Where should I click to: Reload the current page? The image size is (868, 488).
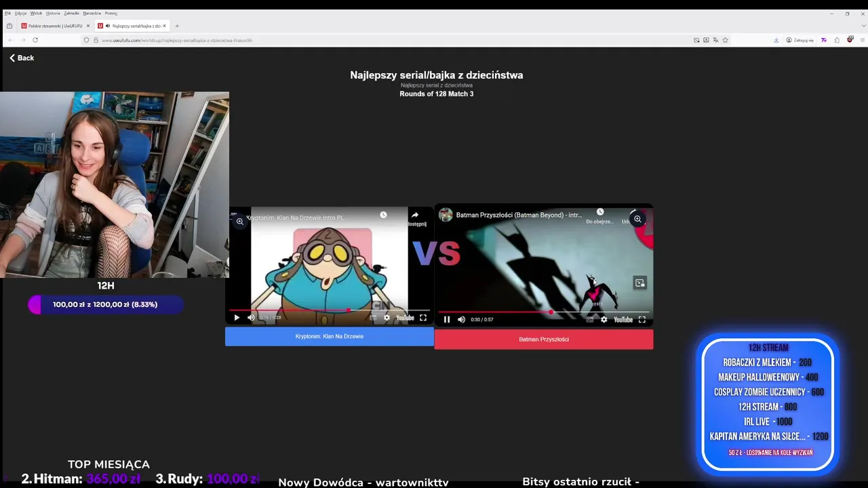[x=35, y=40]
